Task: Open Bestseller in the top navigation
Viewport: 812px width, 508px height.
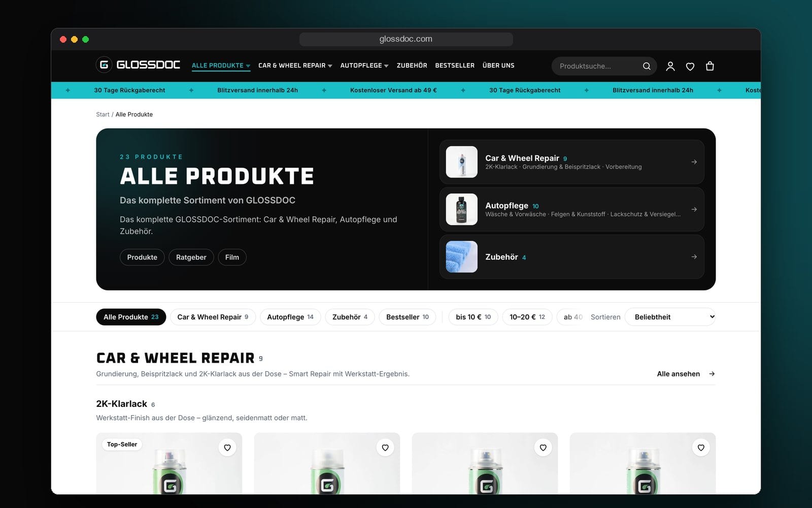Action: (455, 66)
